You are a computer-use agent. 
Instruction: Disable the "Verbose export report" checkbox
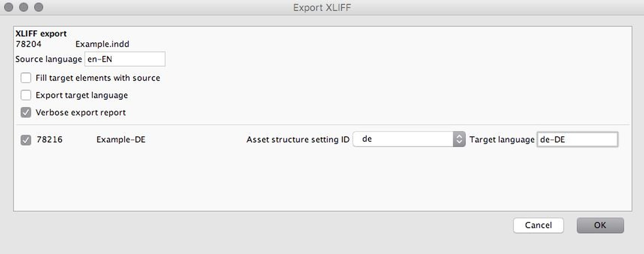(26, 112)
